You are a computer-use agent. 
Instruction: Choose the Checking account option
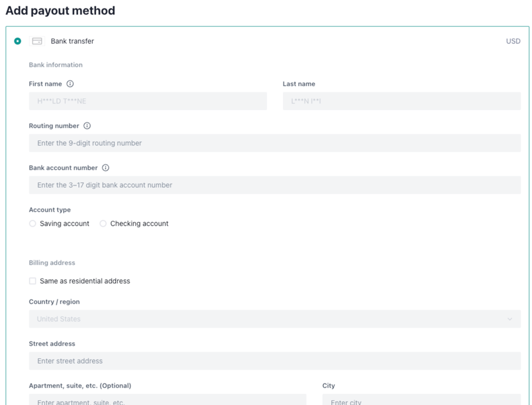coord(103,224)
